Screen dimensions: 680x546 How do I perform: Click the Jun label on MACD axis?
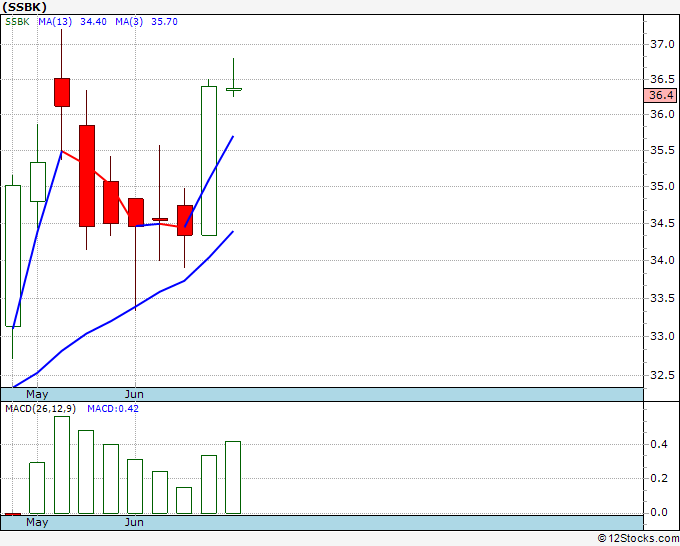coord(134,522)
